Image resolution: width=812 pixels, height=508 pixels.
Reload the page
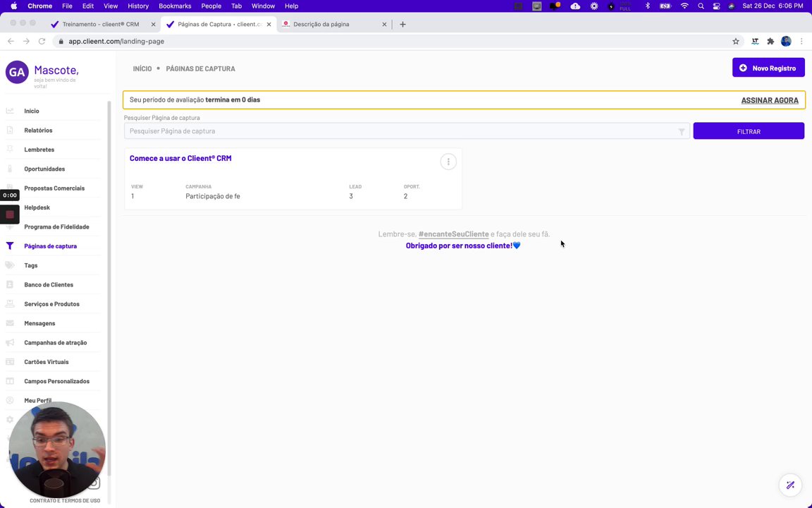click(x=42, y=42)
